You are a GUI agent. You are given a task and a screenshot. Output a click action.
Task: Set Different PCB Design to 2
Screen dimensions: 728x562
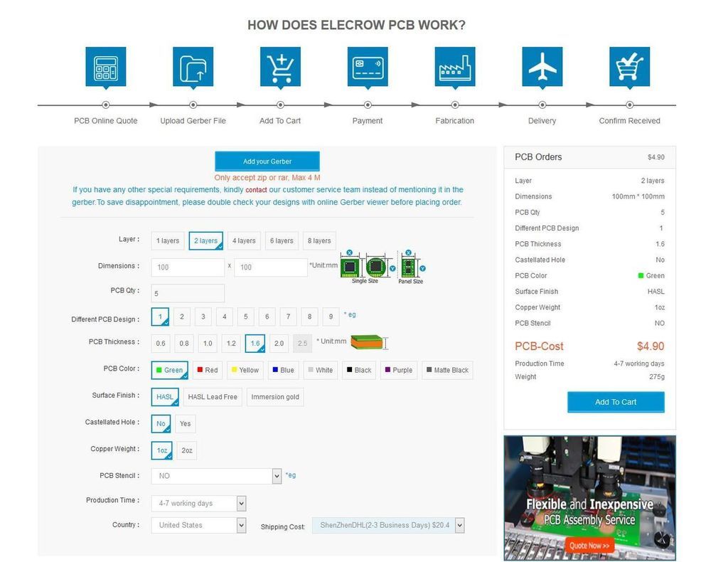pos(182,317)
